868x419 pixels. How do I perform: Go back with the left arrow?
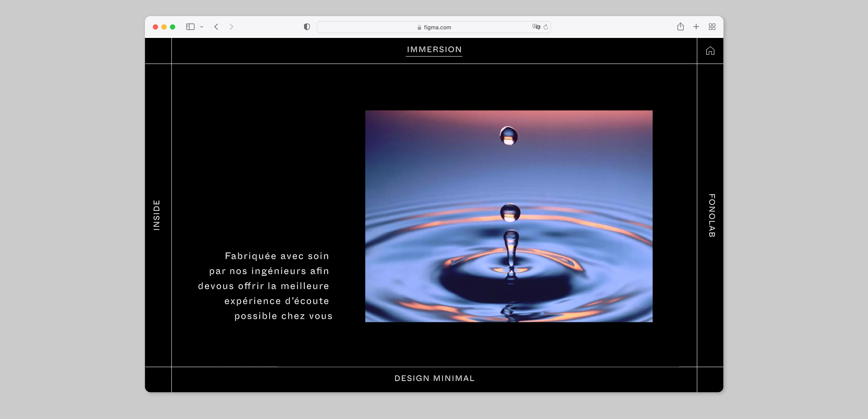click(x=216, y=27)
